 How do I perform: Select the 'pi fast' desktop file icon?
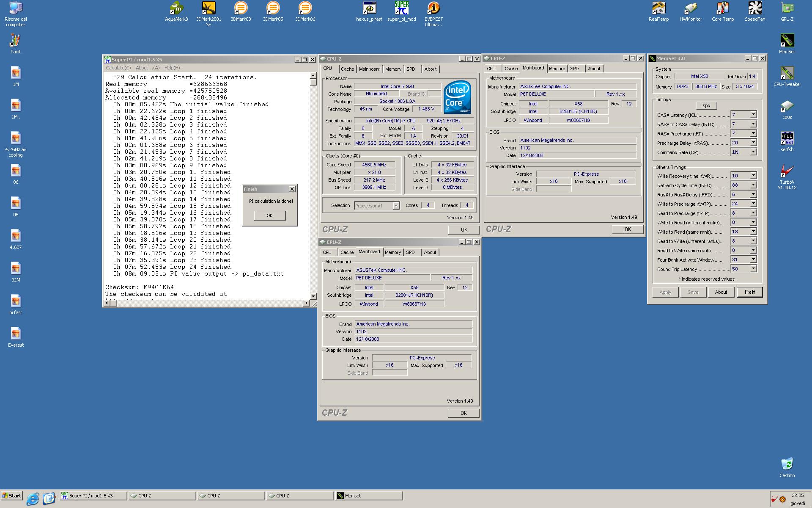click(x=16, y=304)
